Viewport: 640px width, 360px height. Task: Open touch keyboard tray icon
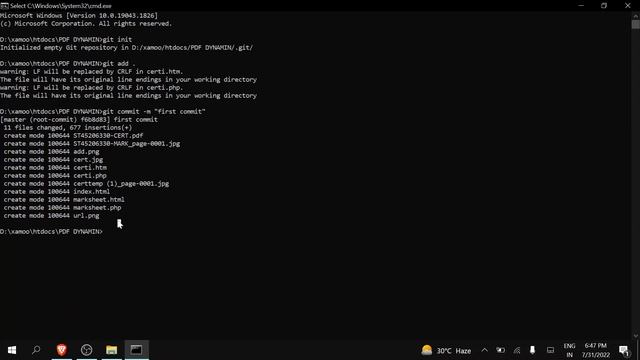click(550, 350)
